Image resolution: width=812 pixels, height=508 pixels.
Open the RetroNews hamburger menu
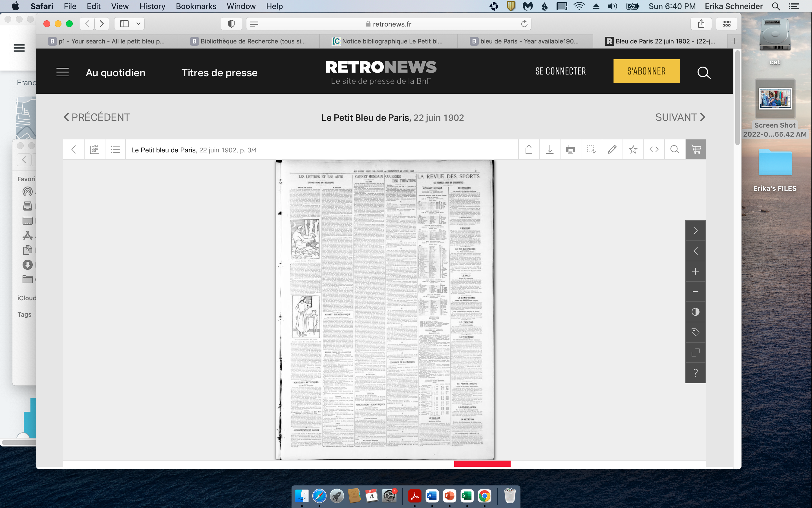pyautogui.click(x=62, y=72)
